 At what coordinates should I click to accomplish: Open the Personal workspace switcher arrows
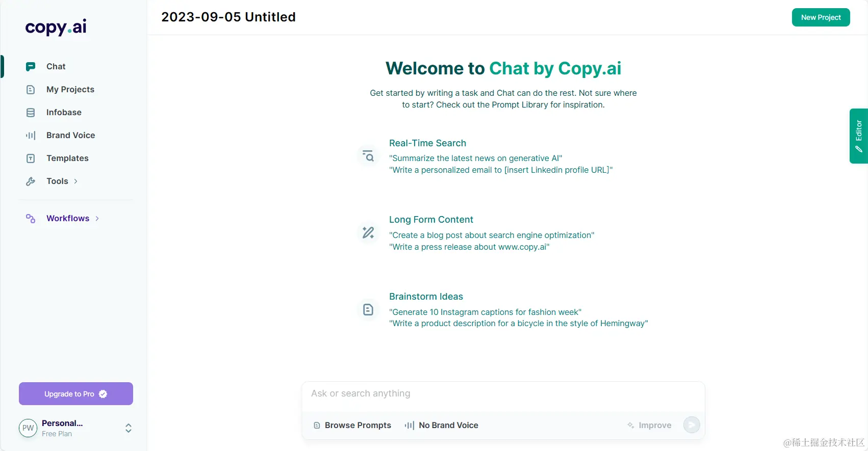(x=129, y=428)
